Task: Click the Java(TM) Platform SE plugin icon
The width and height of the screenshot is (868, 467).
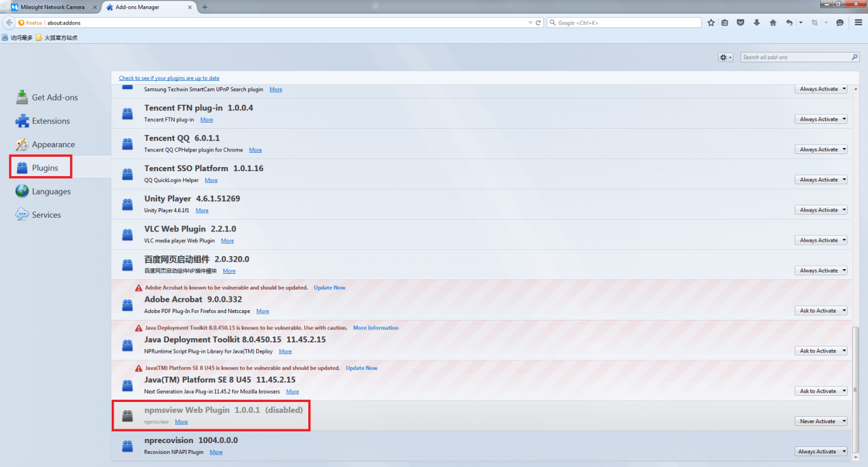Action: tap(127, 385)
